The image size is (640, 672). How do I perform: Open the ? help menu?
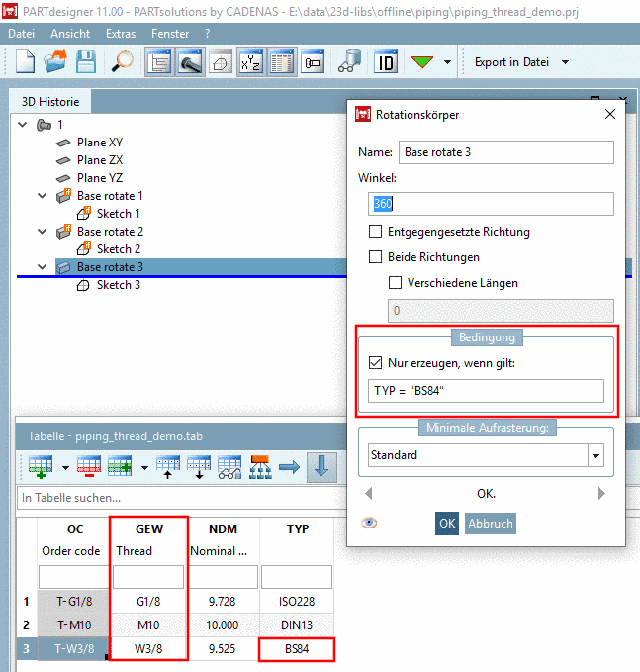click(208, 34)
